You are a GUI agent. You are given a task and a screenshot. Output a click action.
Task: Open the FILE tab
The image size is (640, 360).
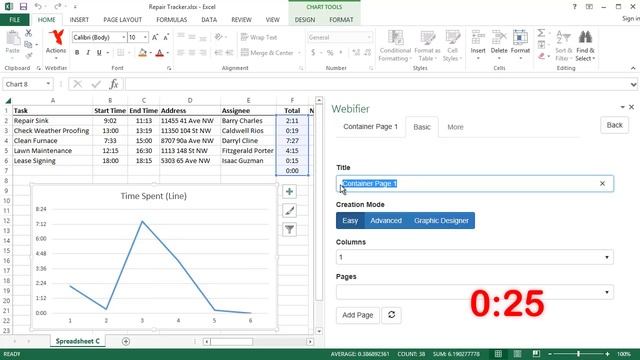[x=15, y=20]
